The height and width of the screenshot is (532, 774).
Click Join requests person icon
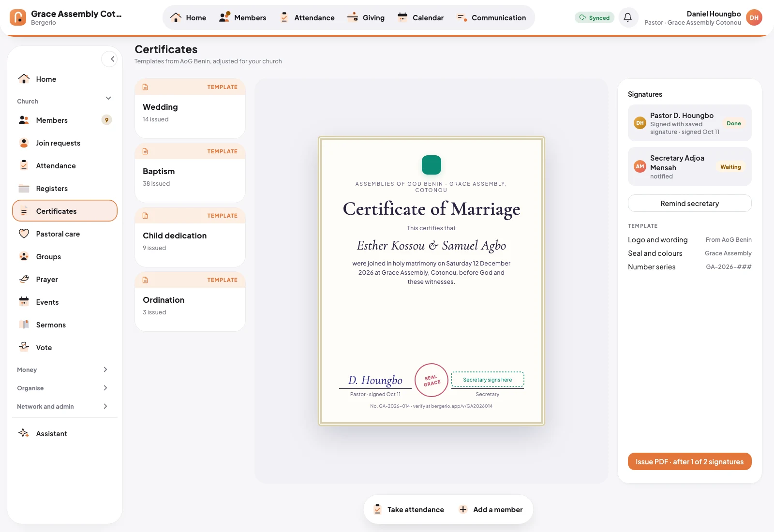tap(24, 143)
